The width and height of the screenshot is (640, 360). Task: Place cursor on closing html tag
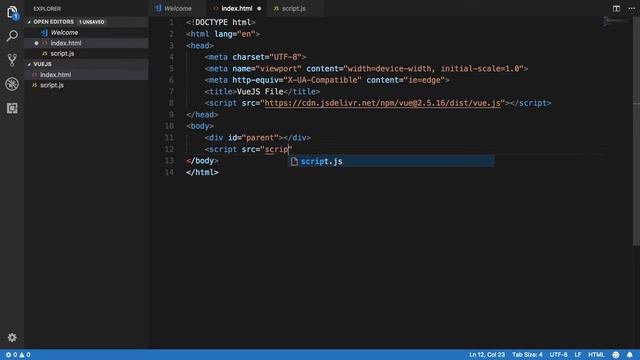point(202,172)
